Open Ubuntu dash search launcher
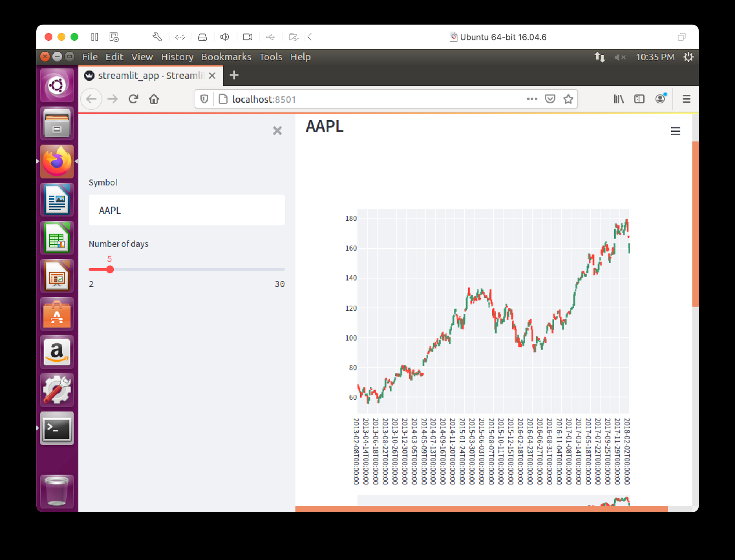735x560 pixels. (57, 85)
